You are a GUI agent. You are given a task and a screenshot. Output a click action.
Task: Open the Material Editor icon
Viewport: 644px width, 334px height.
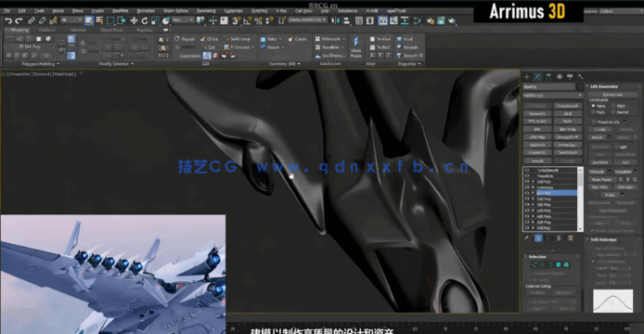click(x=419, y=20)
